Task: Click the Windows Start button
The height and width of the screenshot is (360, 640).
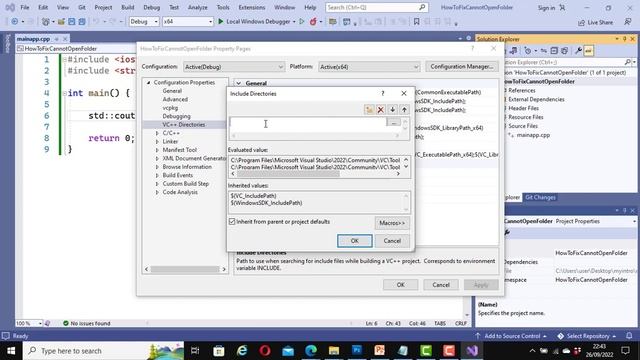Action: tap(11, 351)
